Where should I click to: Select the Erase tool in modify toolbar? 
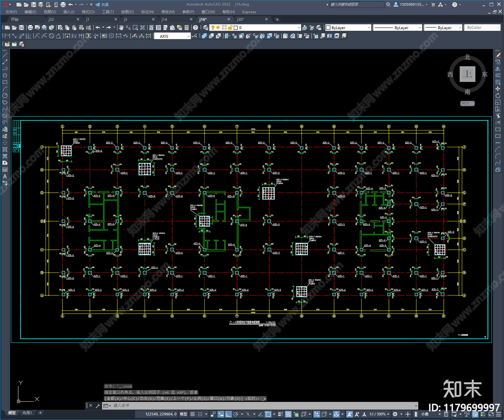tap(498, 55)
